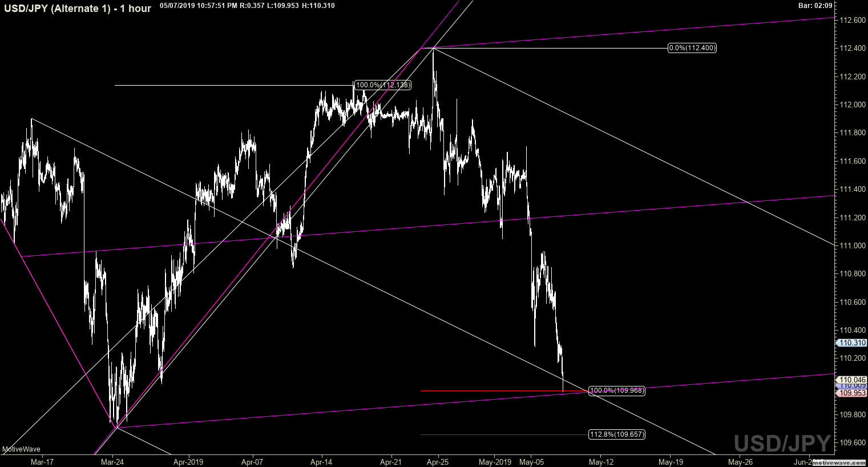The height and width of the screenshot is (467, 868).
Task: Click the 110.600 price axis label
Action: 853,302
